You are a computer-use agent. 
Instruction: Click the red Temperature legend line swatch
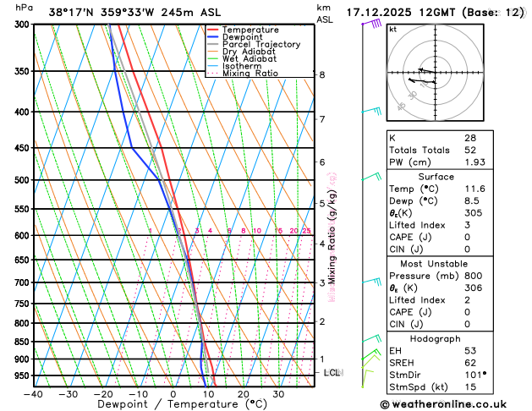213,30
